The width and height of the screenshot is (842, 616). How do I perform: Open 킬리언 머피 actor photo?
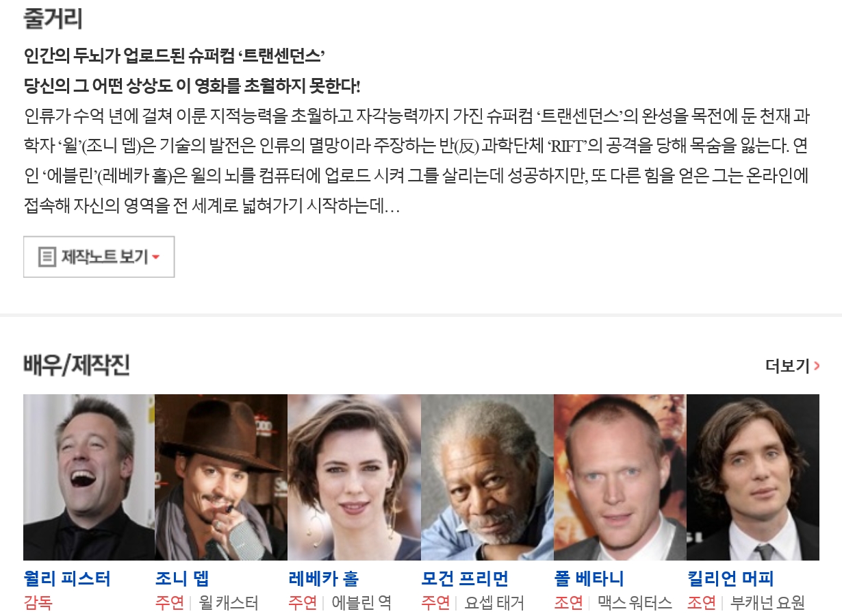(x=752, y=477)
